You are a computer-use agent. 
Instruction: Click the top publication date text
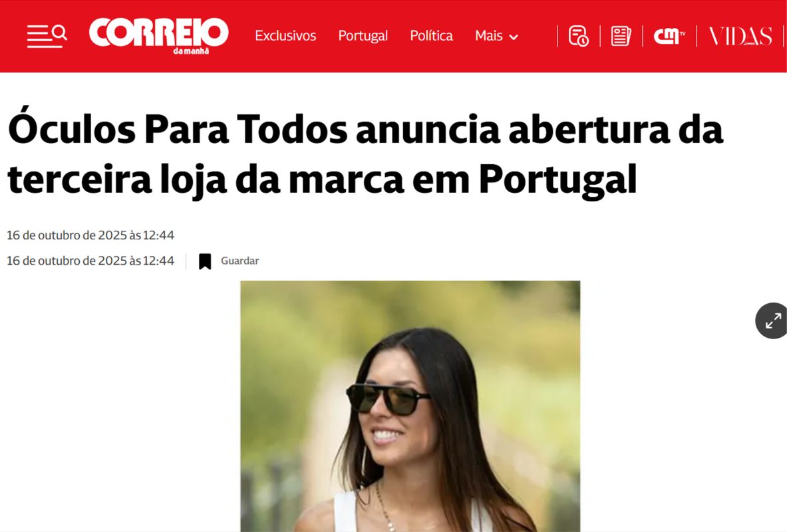[90, 235]
